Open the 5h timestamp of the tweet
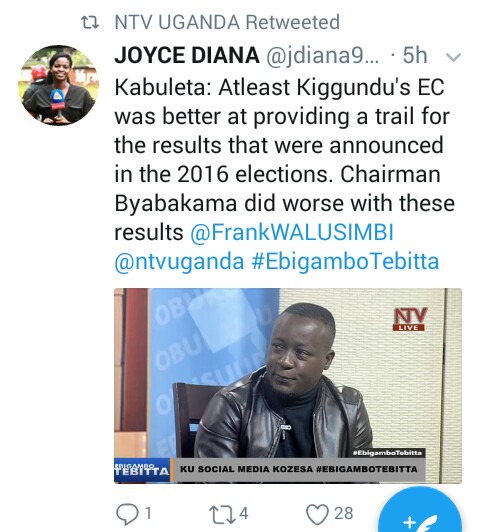Viewport: 480px width, 532px height. pyautogui.click(x=415, y=55)
